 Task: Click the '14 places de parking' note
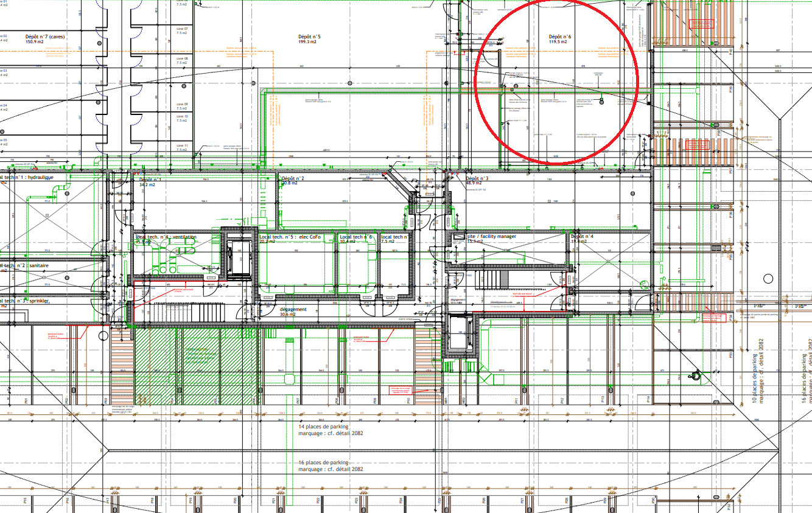click(x=323, y=427)
